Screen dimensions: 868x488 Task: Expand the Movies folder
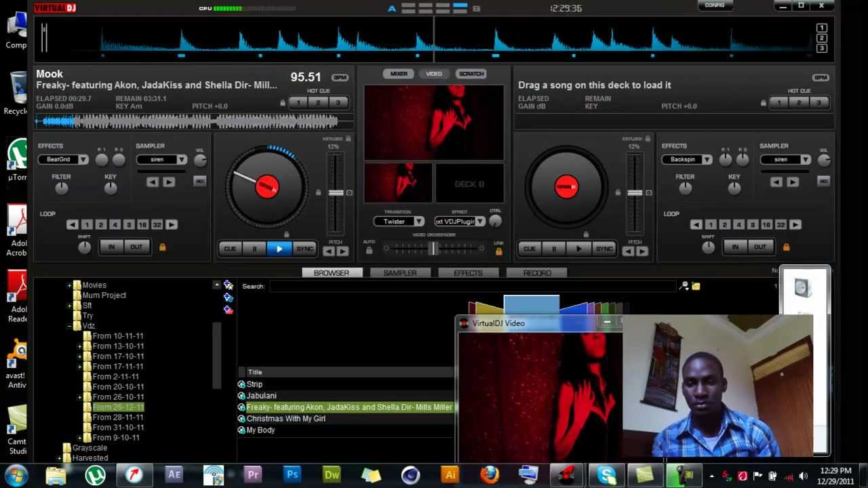[x=69, y=285]
